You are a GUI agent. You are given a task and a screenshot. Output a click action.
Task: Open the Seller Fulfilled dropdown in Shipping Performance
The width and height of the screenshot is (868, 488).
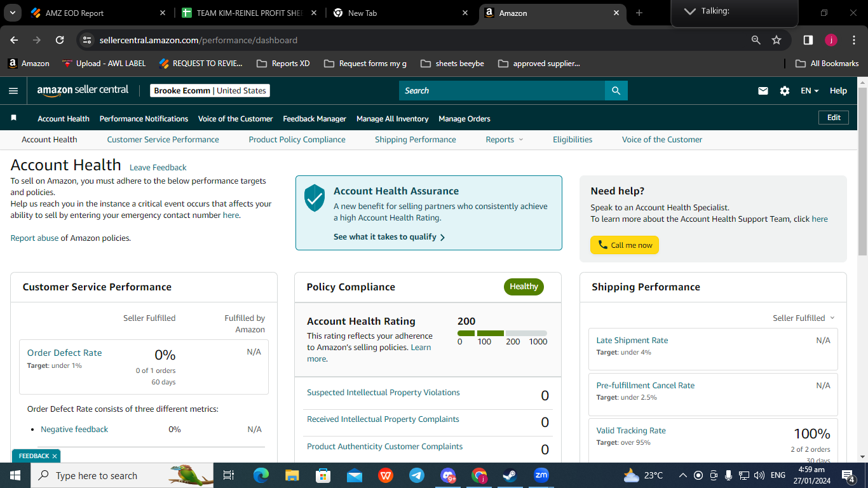tap(804, 318)
